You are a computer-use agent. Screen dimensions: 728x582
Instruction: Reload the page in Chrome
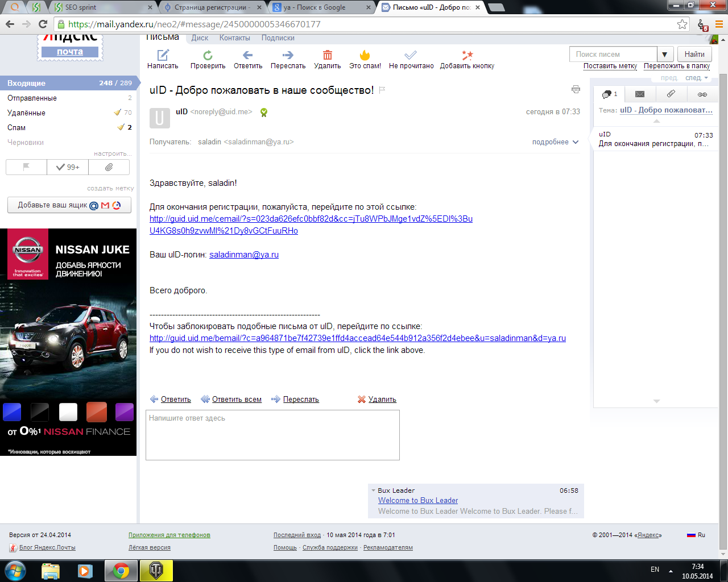point(43,24)
